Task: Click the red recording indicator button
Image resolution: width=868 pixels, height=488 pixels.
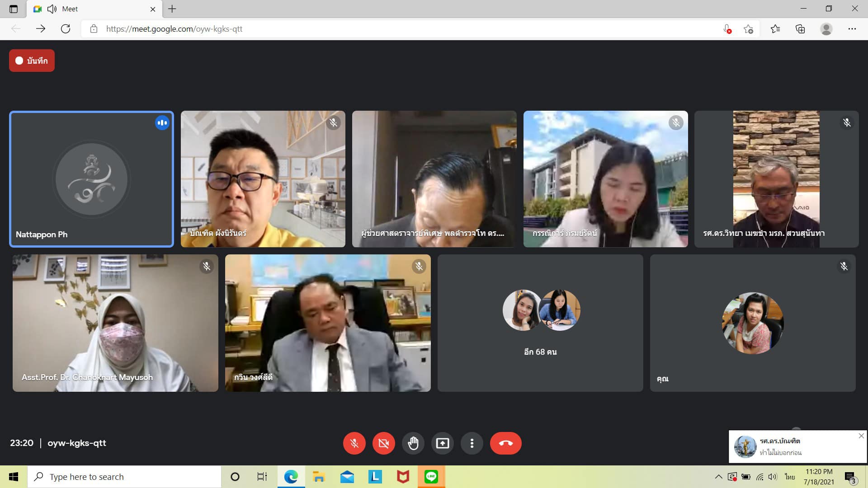Action: tap(32, 61)
